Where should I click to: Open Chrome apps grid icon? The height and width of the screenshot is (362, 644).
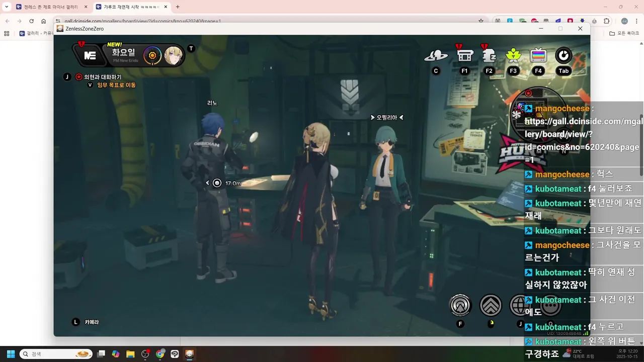coord(7,33)
